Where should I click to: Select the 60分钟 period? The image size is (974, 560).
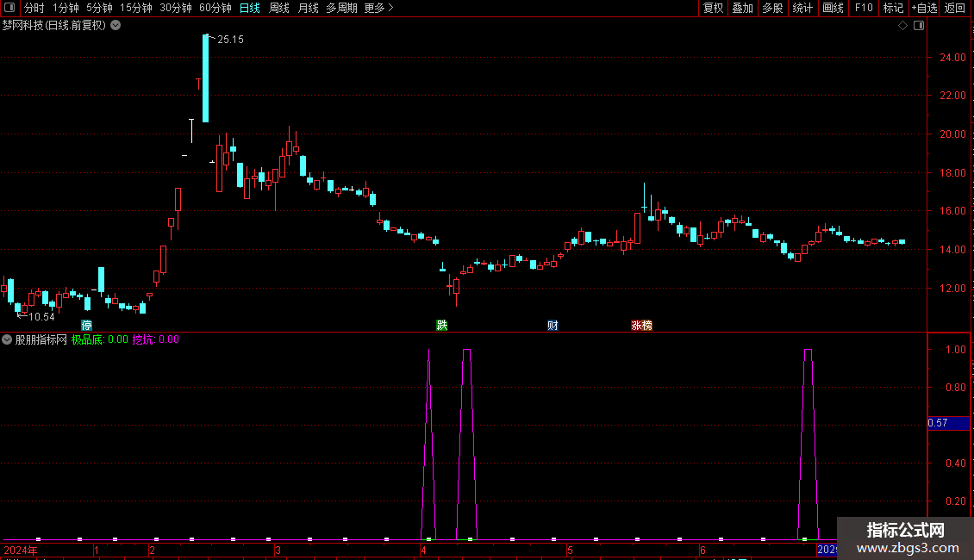pos(215,8)
